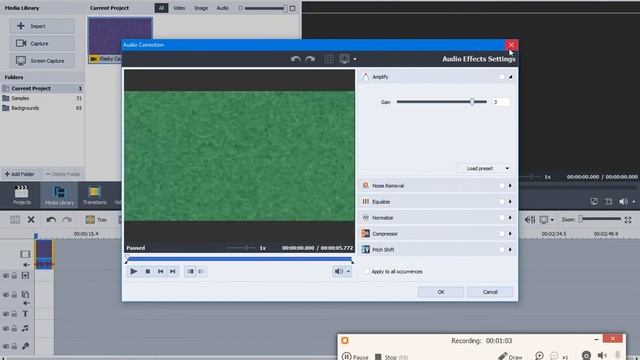Check Apply to all occurrences
Image resolution: width=640 pixels, height=360 pixels.
(367, 271)
